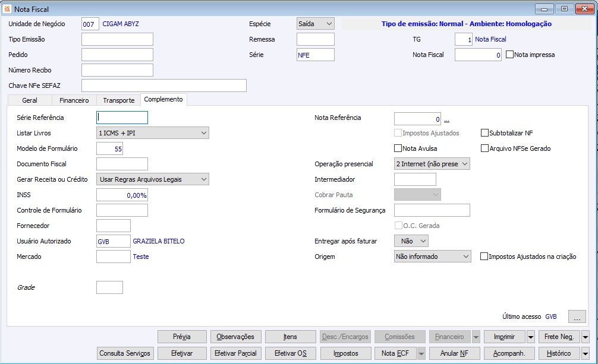Click the Chave NFe SEFAZ input field
Image resolution: width=598 pixels, height=364 pixels.
pyautogui.click(x=164, y=86)
